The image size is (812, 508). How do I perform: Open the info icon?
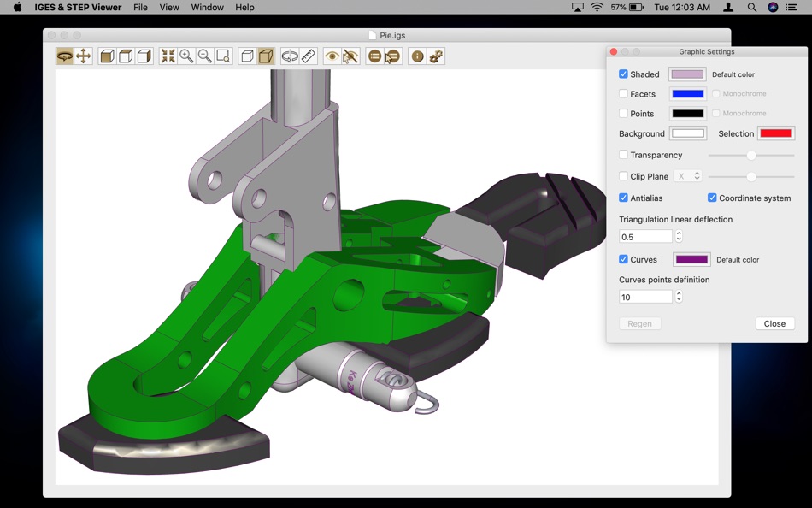coord(417,56)
